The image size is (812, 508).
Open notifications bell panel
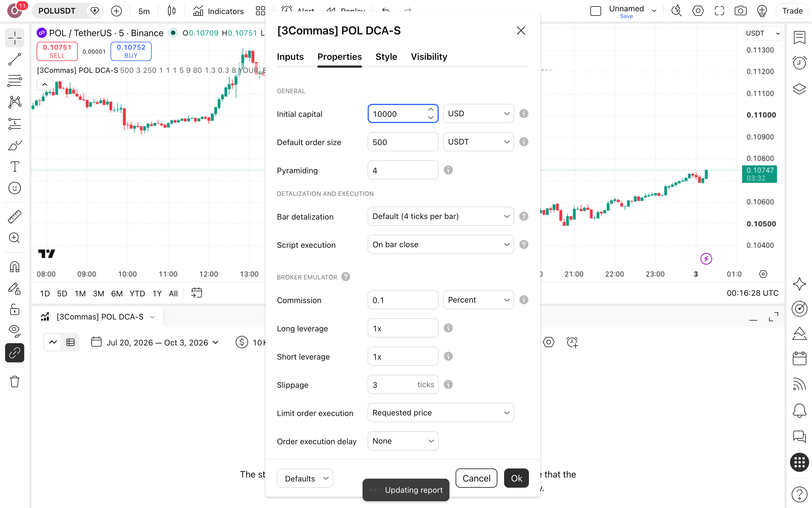pos(799,411)
